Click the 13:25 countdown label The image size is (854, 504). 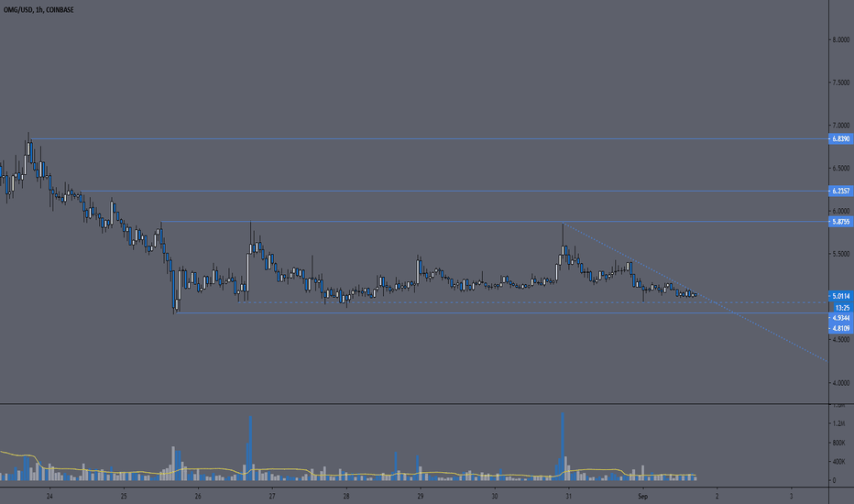point(842,308)
